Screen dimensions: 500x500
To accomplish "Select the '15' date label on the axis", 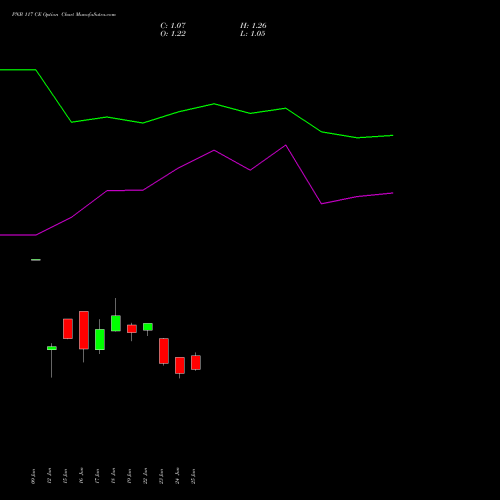I will 65,476.
